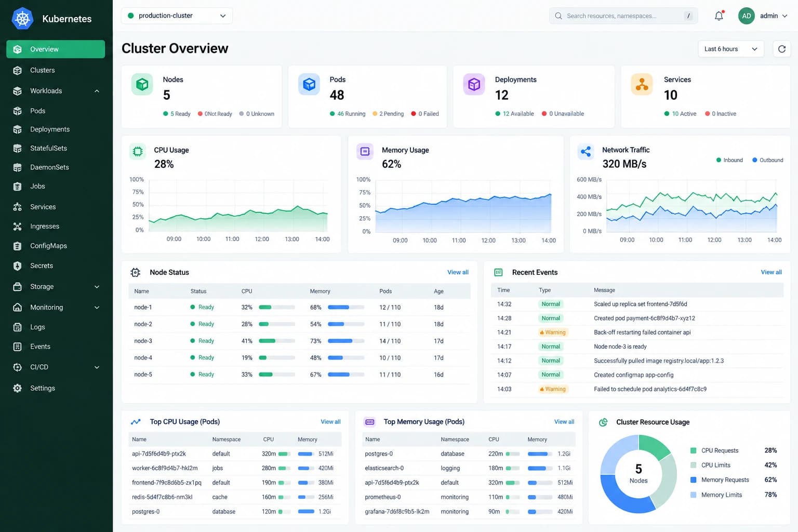Click the Pods card blue cube icon
798x532 pixels.
[x=309, y=84]
